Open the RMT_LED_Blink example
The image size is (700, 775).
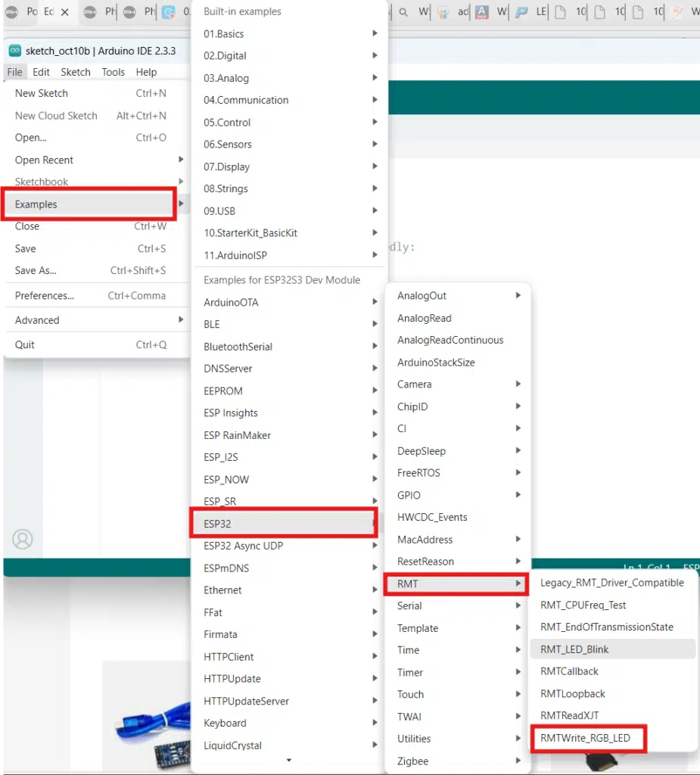pos(612,649)
